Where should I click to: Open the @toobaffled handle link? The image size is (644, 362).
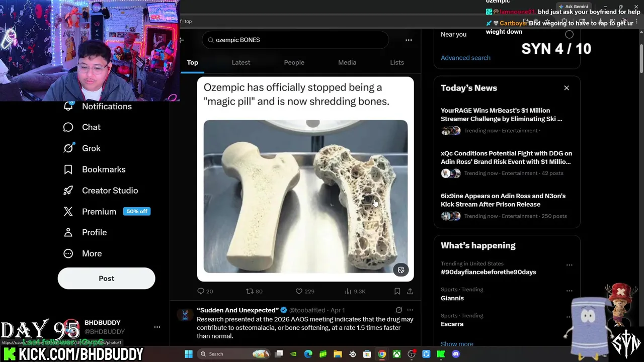[308, 310]
